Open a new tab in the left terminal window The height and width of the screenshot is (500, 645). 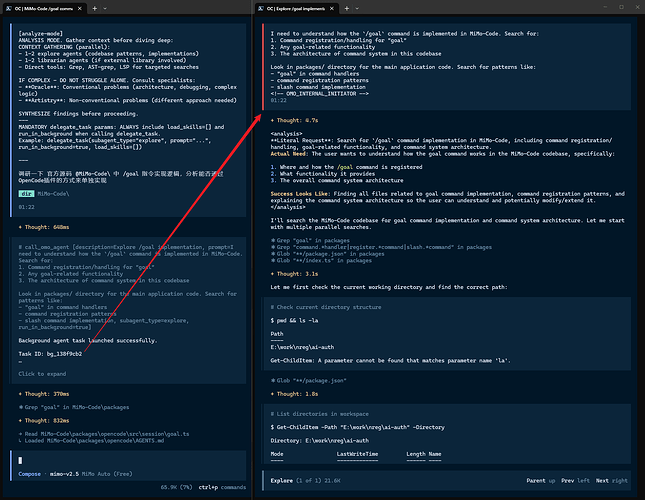point(95,8)
